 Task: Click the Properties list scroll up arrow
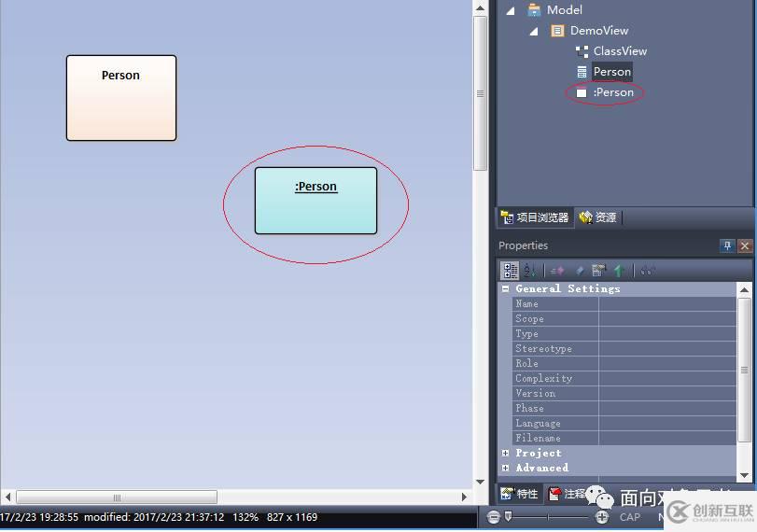pos(745,289)
